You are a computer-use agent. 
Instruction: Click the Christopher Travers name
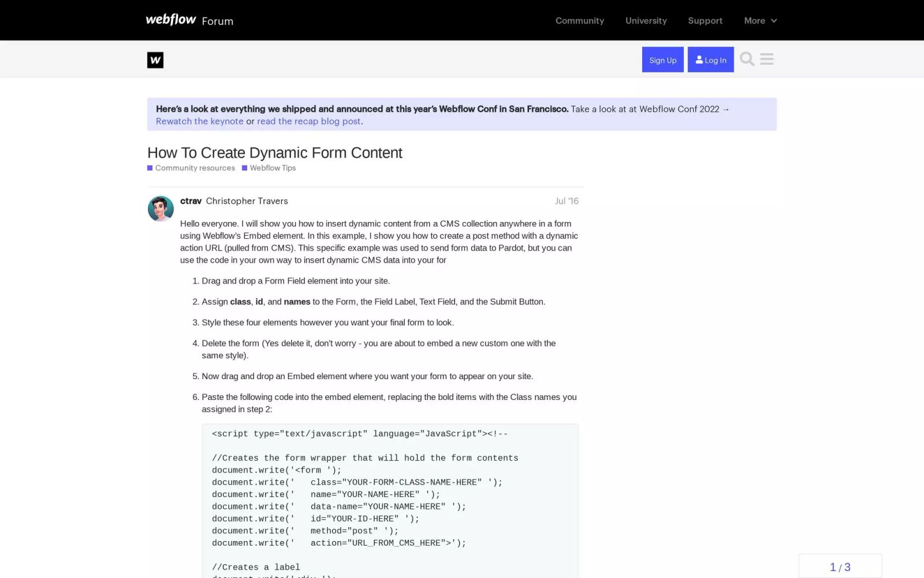247,201
